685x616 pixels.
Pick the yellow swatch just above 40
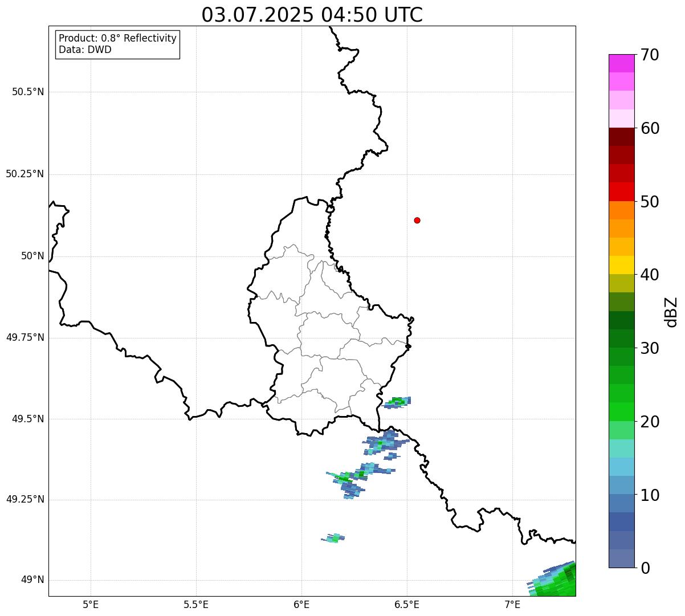[621, 265]
